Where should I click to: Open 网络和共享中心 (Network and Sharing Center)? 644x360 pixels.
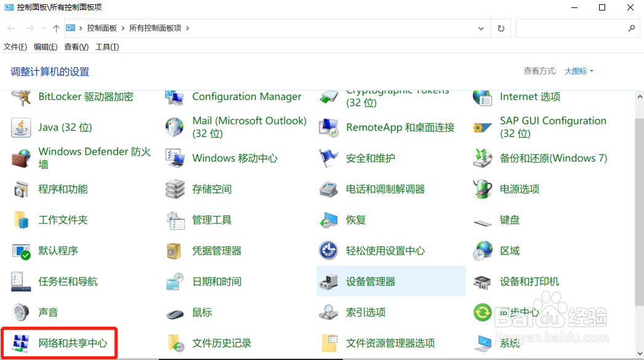click(x=66, y=343)
